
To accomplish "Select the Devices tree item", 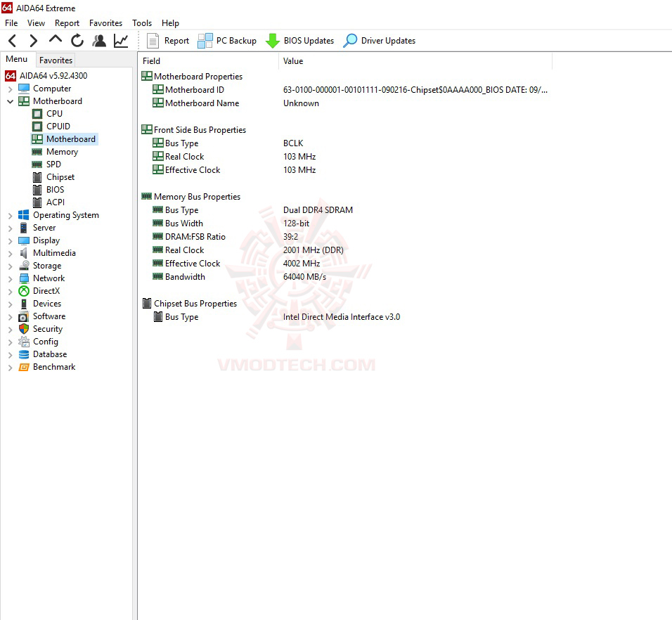I will click(47, 304).
